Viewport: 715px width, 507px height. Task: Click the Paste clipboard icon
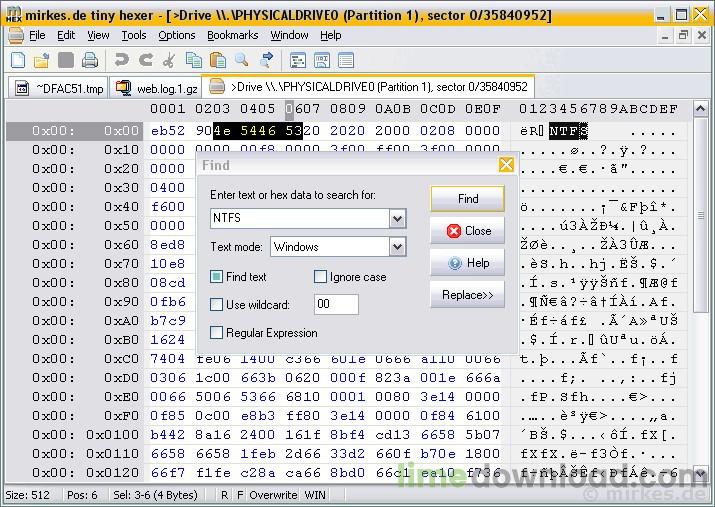click(x=217, y=61)
